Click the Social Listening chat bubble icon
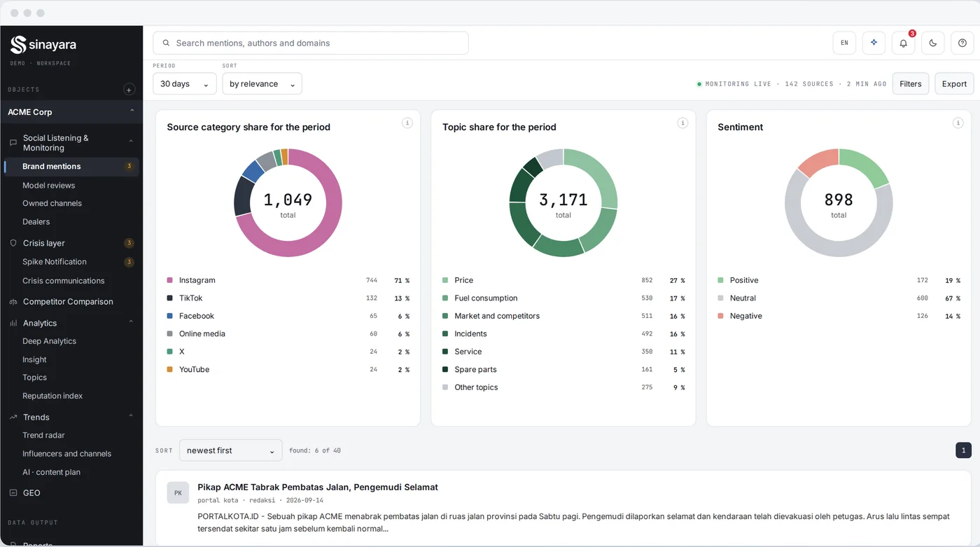980x547 pixels. (x=13, y=143)
